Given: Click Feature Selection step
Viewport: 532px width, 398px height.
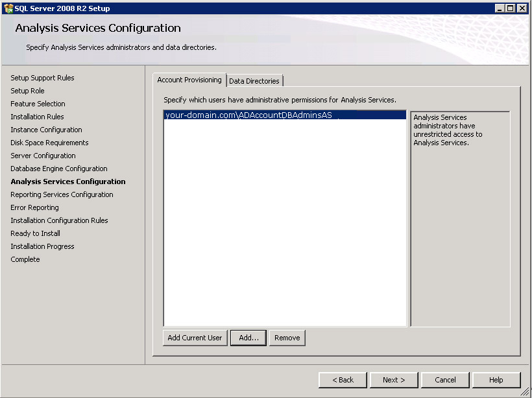Looking at the screenshot, I should pos(38,104).
